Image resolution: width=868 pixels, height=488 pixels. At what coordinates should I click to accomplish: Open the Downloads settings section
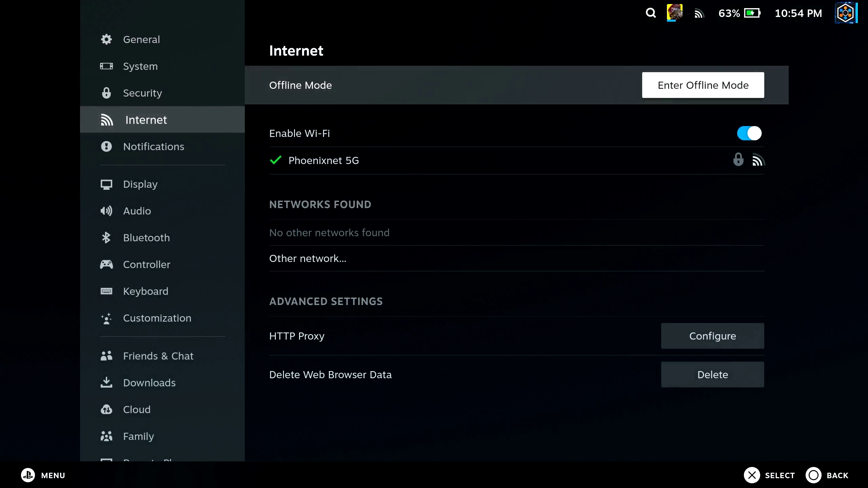[x=149, y=383]
